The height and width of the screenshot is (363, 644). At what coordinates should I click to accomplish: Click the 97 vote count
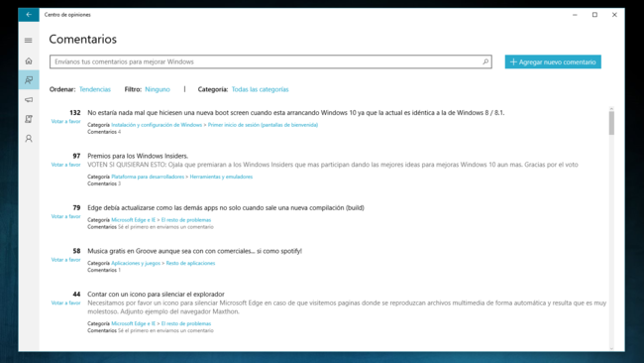tap(76, 156)
